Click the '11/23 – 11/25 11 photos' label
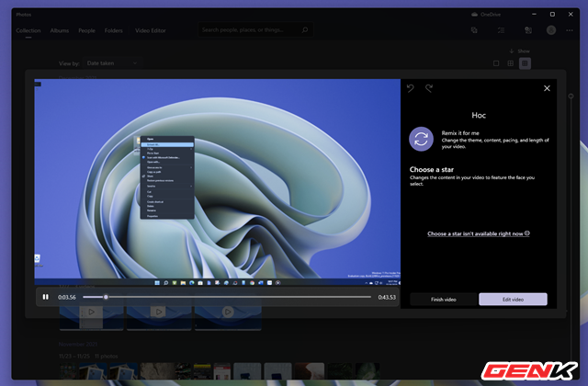Viewport: 588px width, 386px height. pyautogui.click(x=88, y=356)
